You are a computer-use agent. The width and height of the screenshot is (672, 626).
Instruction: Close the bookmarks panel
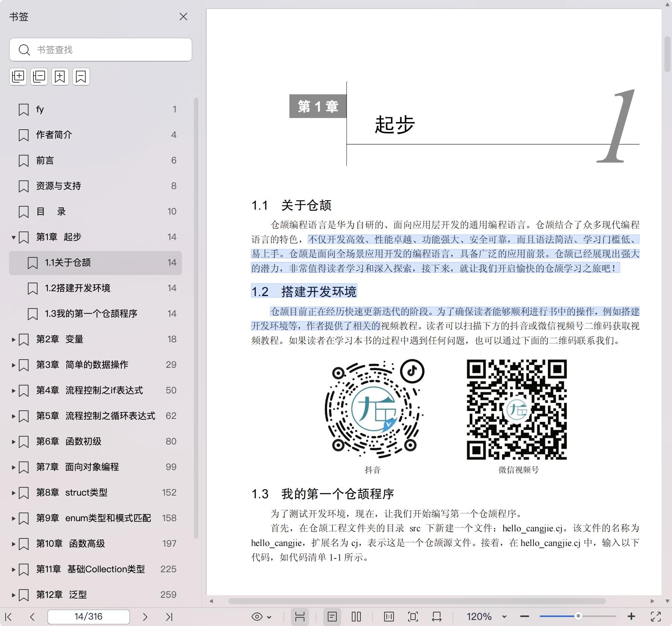click(x=183, y=17)
